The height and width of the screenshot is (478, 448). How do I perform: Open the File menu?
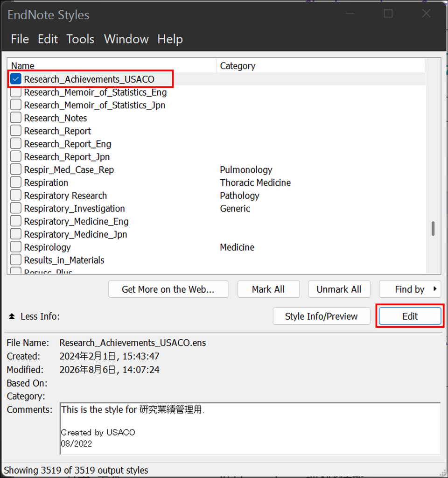pyautogui.click(x=20, y=39)
